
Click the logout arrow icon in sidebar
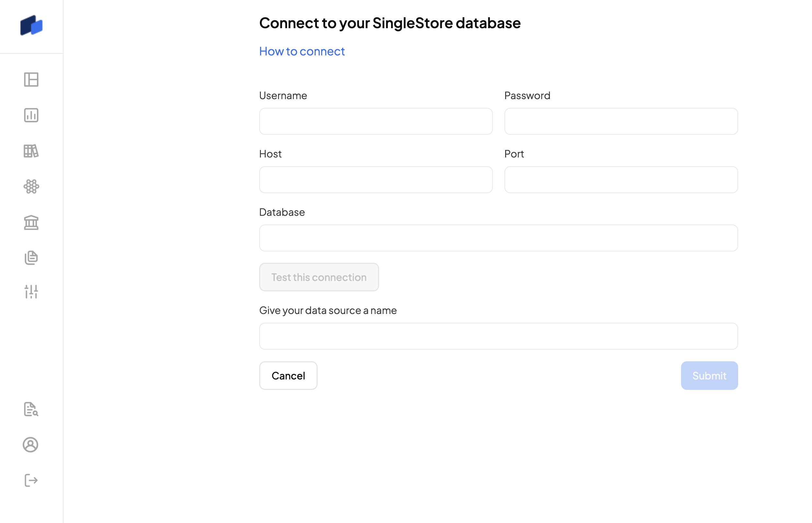pyautogui.click(x=31, y=480)
